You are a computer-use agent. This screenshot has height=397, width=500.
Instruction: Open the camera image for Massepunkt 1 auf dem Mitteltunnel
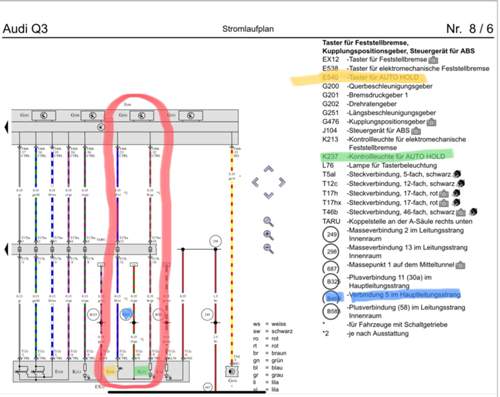(x=460, y=265)
